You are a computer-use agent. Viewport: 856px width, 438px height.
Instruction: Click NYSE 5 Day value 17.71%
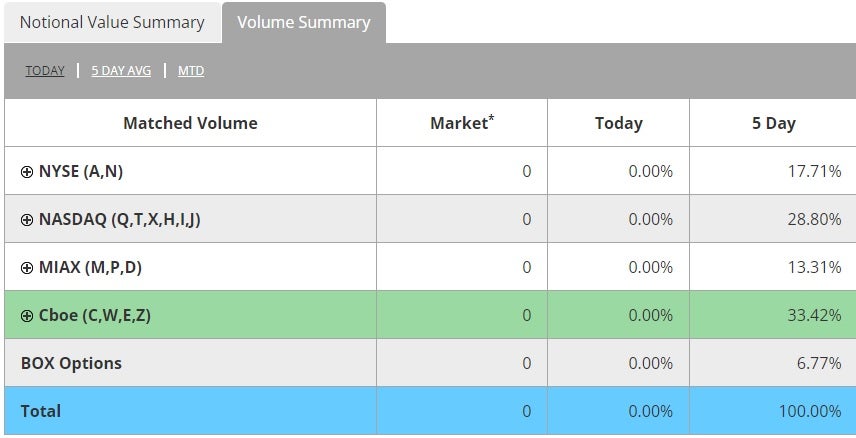point(814,171)
